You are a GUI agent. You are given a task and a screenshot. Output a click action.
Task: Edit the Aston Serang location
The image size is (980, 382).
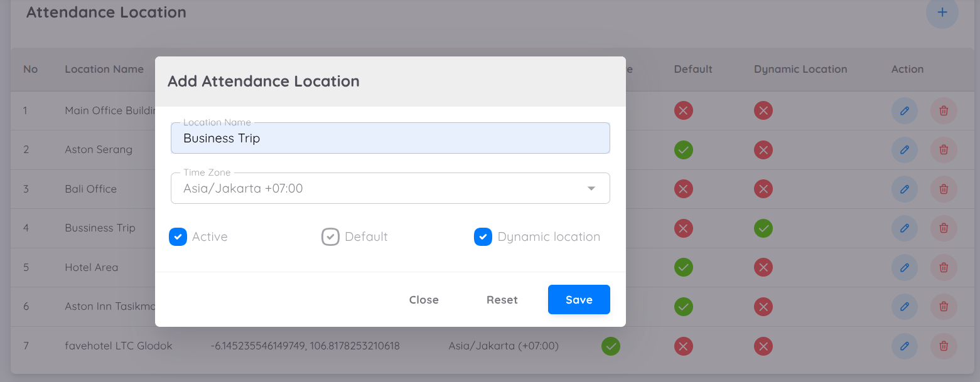point(904,150)
